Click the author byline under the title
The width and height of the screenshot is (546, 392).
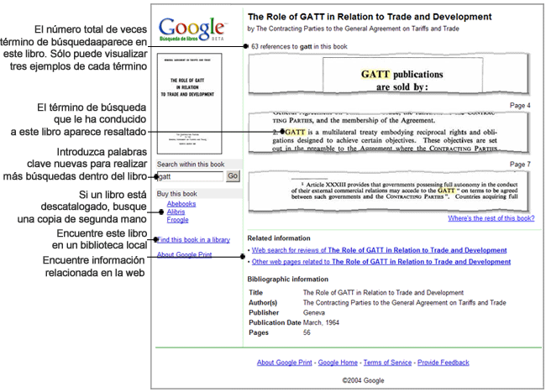coord(353,29)
